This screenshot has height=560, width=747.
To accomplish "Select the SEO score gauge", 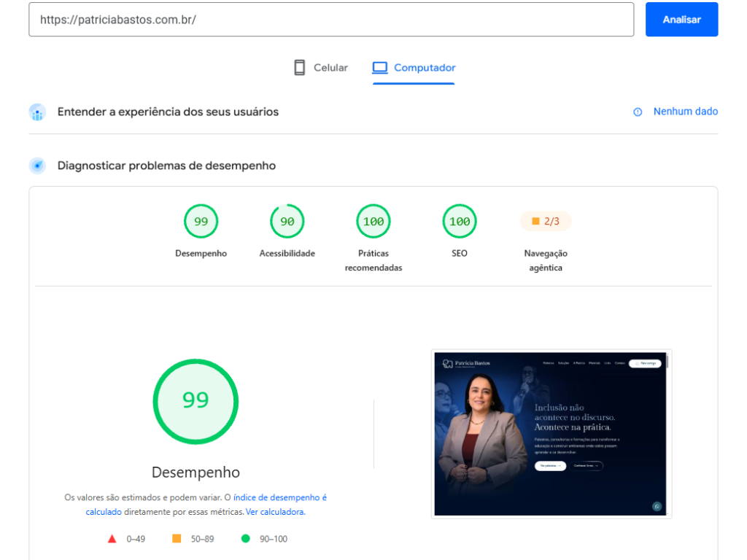I will click(460, 221).
